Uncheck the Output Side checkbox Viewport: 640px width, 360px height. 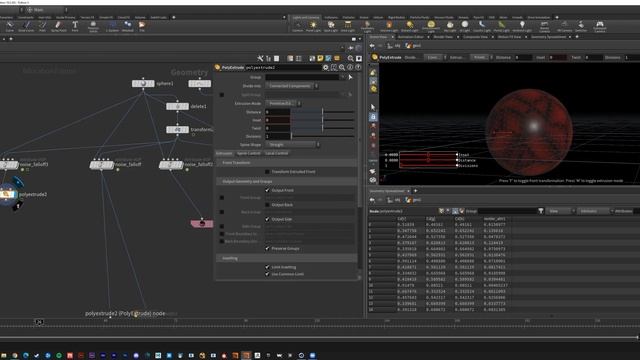click(267, 219)
